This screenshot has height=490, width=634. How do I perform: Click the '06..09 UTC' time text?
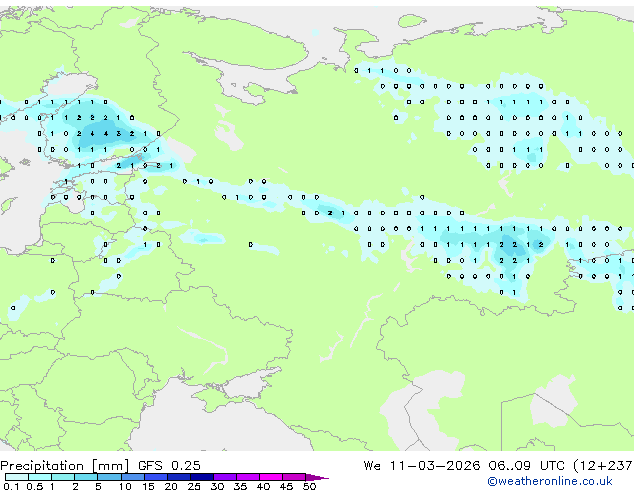(x=526, y=466)
